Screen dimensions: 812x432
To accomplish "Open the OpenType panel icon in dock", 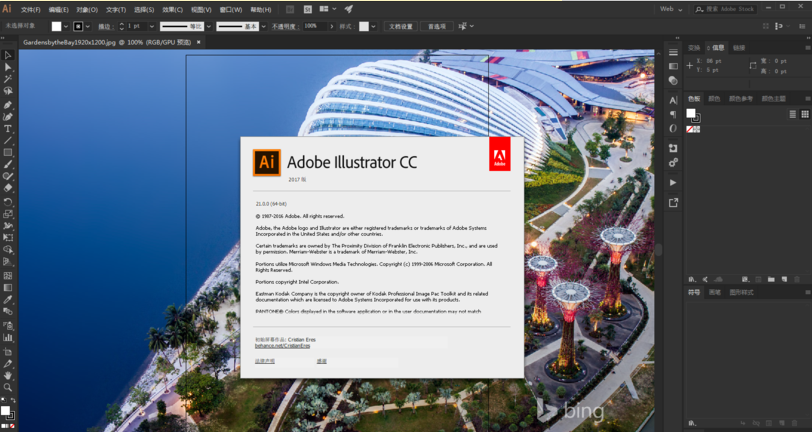I will coord(673,128).
